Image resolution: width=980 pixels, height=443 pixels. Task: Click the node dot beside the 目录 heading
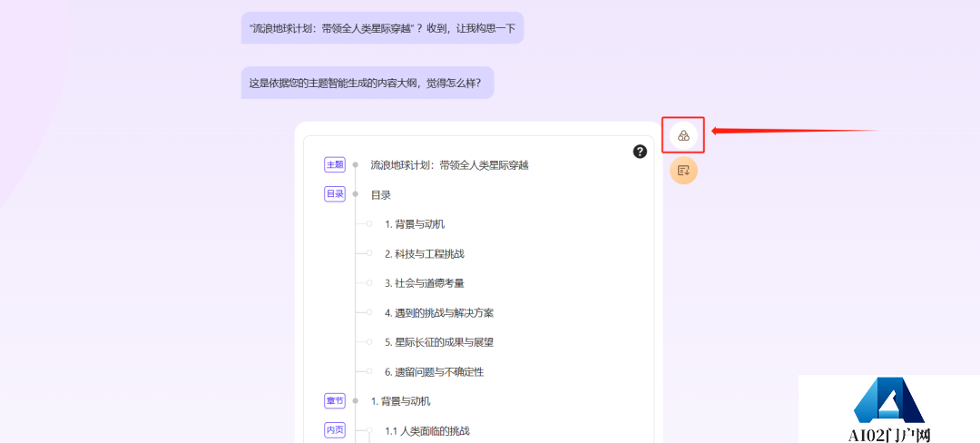(x=356, y=194)
